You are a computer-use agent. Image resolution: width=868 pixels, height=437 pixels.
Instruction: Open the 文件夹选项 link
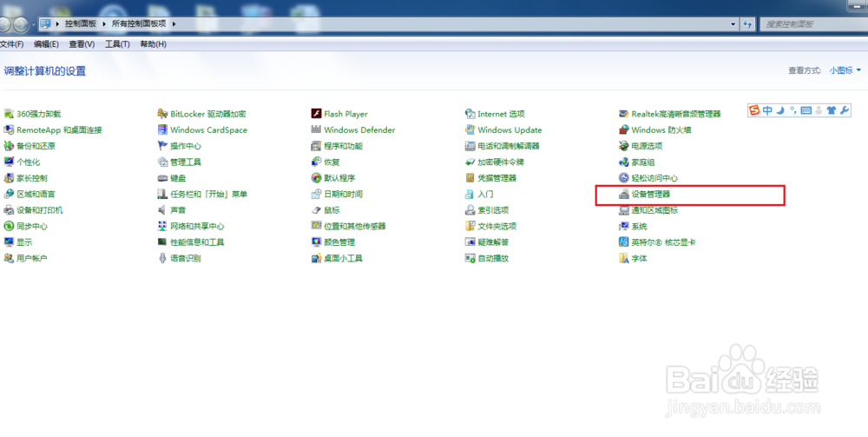coord(497,227)
